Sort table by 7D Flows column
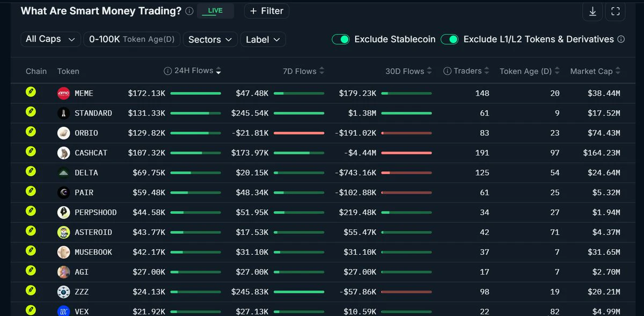Viewport: 644px width, 316px height. pyautogui.click(x=304, y=71)
